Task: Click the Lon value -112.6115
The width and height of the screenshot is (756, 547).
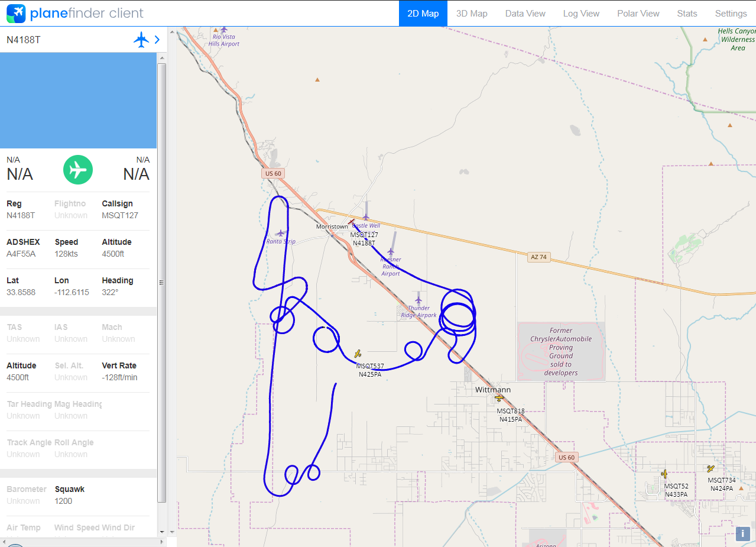Action: 72,292
